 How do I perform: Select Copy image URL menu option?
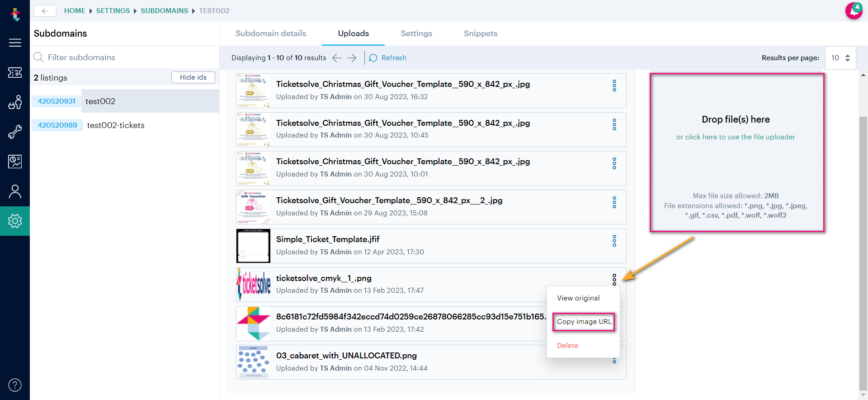[584, 322]
